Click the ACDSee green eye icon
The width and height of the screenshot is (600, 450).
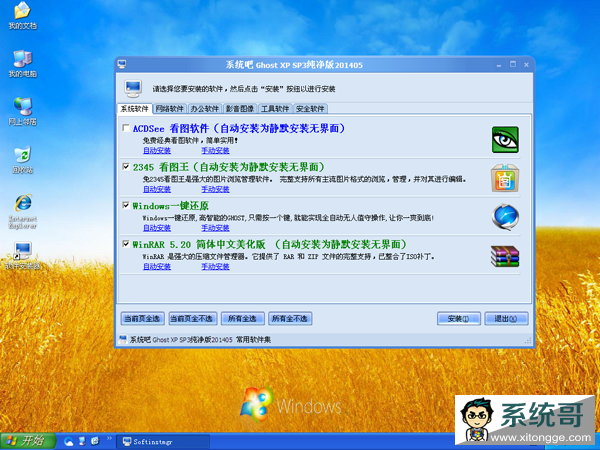505,140
